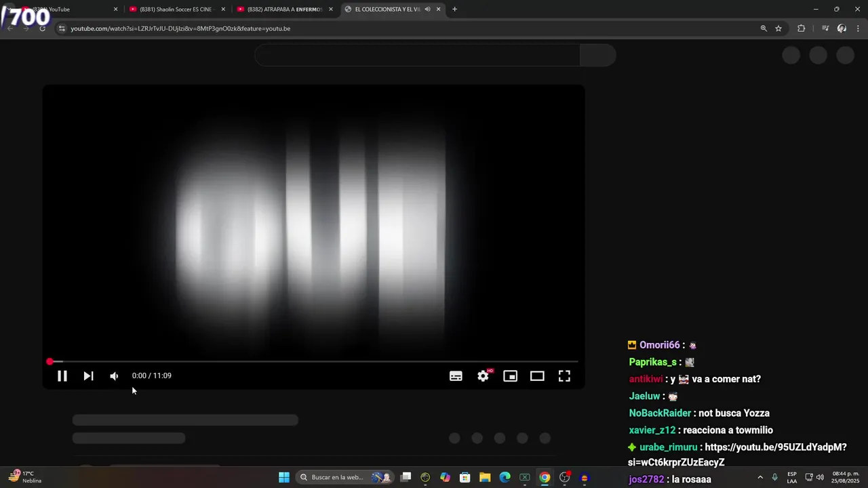Open the Chrome profile avatar

click(x=842, y=28)
